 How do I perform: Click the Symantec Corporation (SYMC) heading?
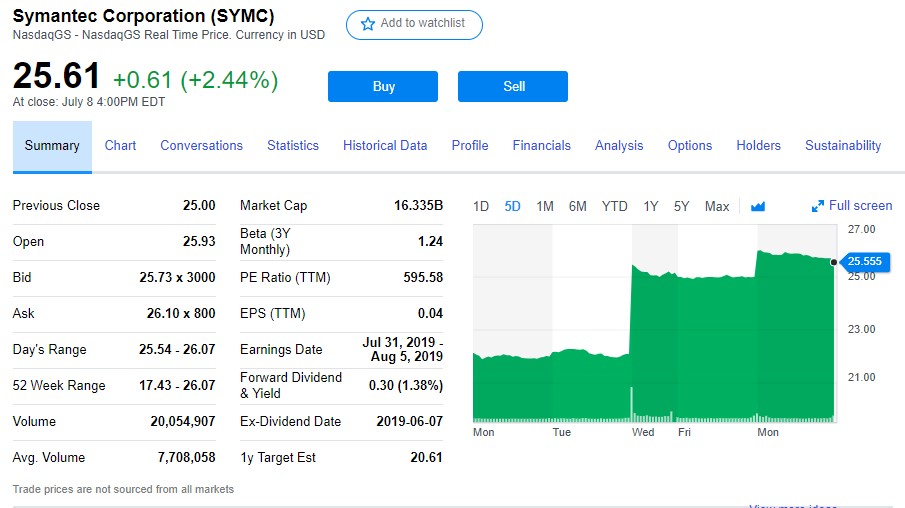pyautogui.click(x=144, y=16)
